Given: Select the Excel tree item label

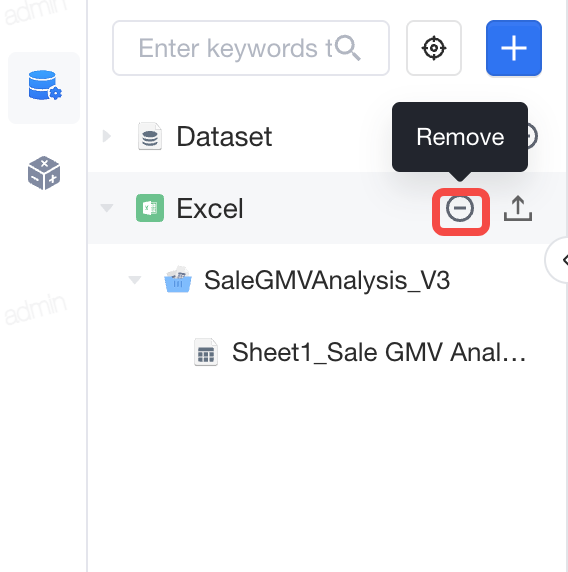Looking at the screenshot, I should pyautogui.click(x=210, y=208).
